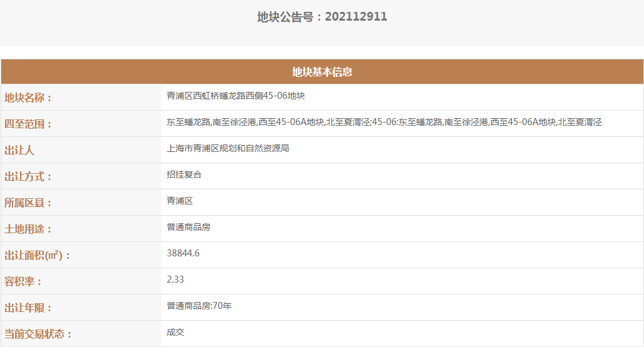The image size is (644, 347).
Task: Select the value 青浦区西虹桥蟠龙路西侧45-06地块
Action: 236,96
